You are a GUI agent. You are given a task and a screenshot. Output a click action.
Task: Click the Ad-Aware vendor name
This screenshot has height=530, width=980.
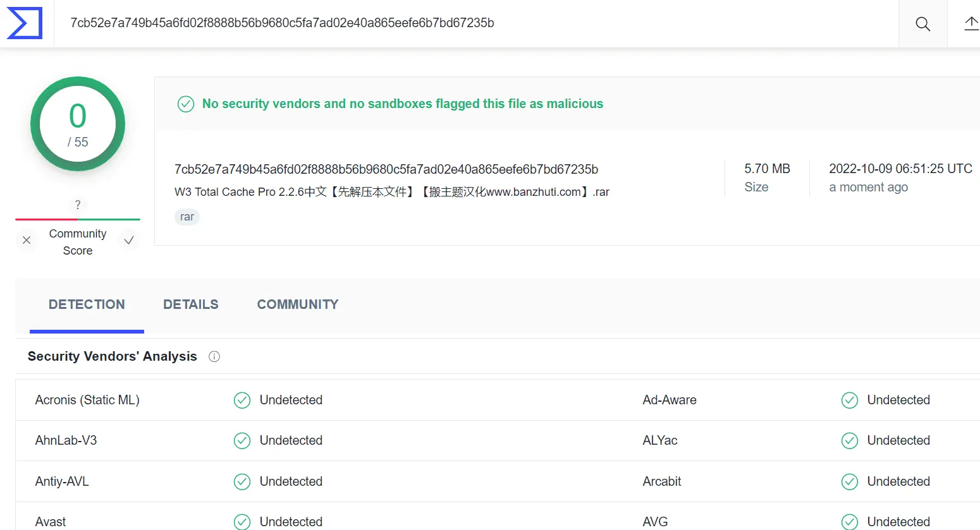tap(670, 400)
